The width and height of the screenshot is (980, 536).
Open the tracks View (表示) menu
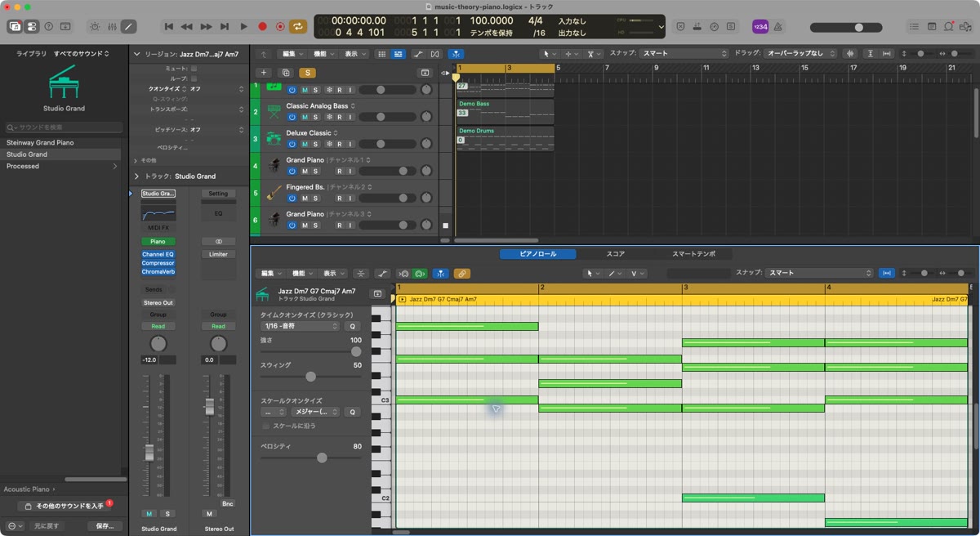pos(354,54)
